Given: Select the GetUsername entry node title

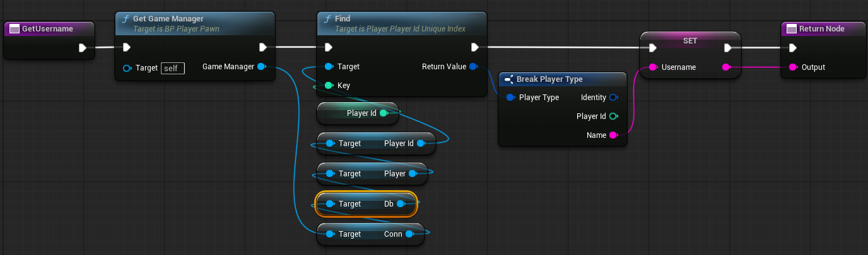Looking at the screenshot, I should click(x=48, y=29).
